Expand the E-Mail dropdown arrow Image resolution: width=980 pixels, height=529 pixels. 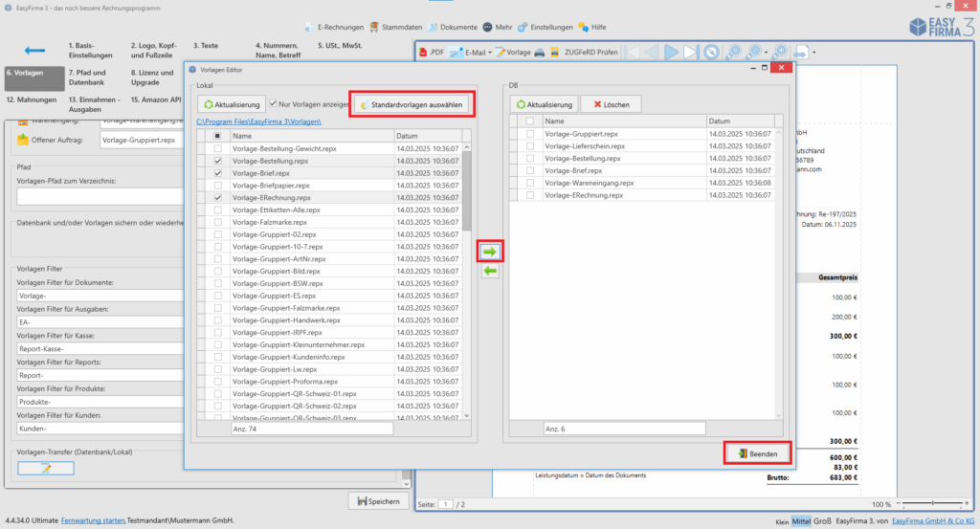(490, 52)
